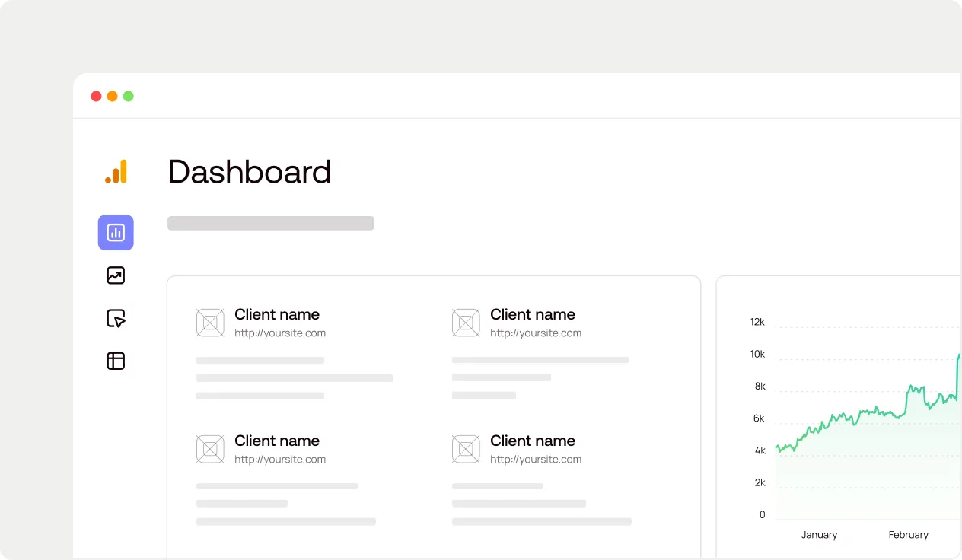The width and height of the screenshot is (962, 560).
Task: Click the logo placeholder of the top-left Client
Action: (x=210, y=323)
